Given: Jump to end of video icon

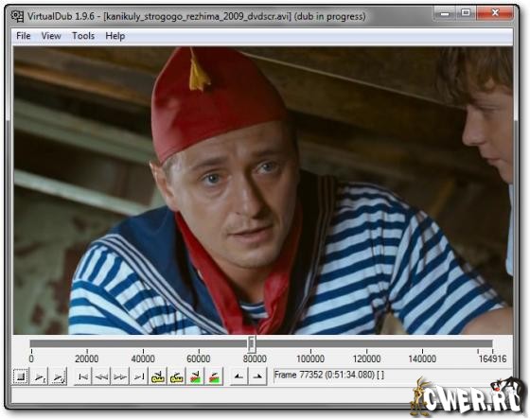Looking at the screenshot, I should 139,376.
